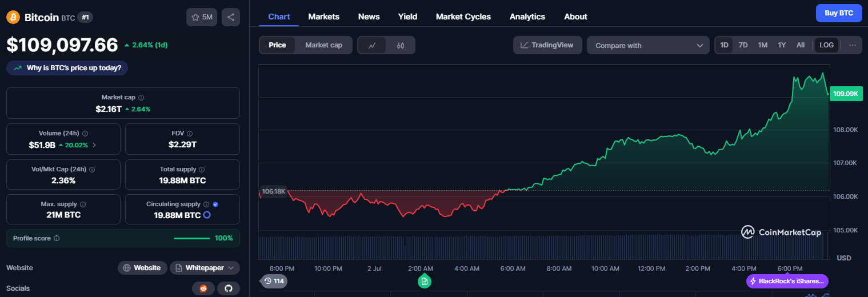Click BlackRock's iShares news marker
The image size is (868, 297).
[x=787, y=281]
